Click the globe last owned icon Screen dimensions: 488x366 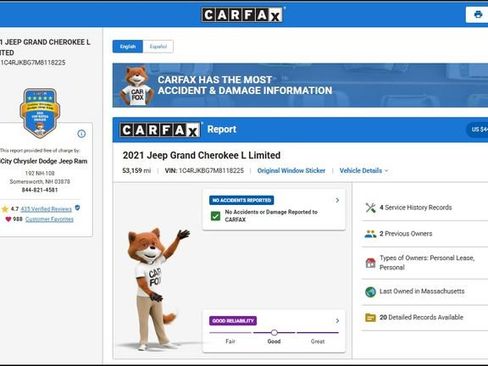[370, 292]
